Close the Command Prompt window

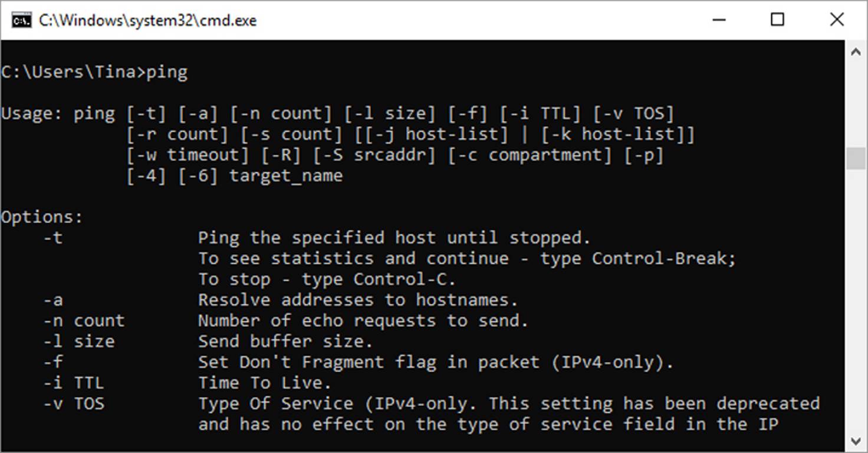click(837, 20)
